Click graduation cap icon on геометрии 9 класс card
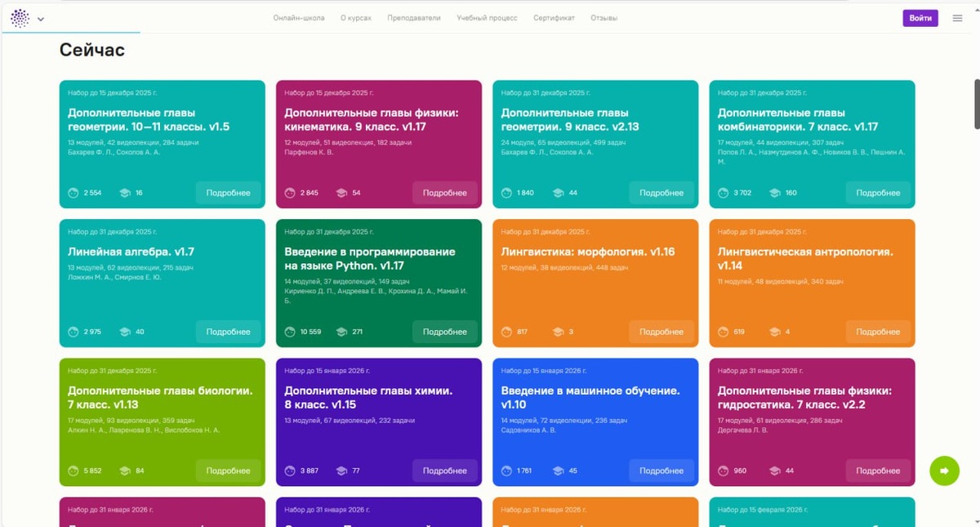 point(559,193)
